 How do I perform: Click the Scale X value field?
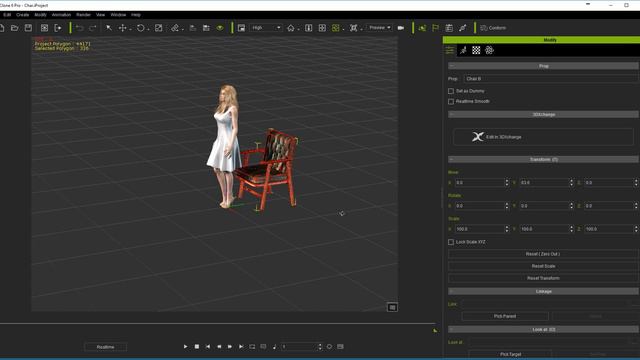480,229
